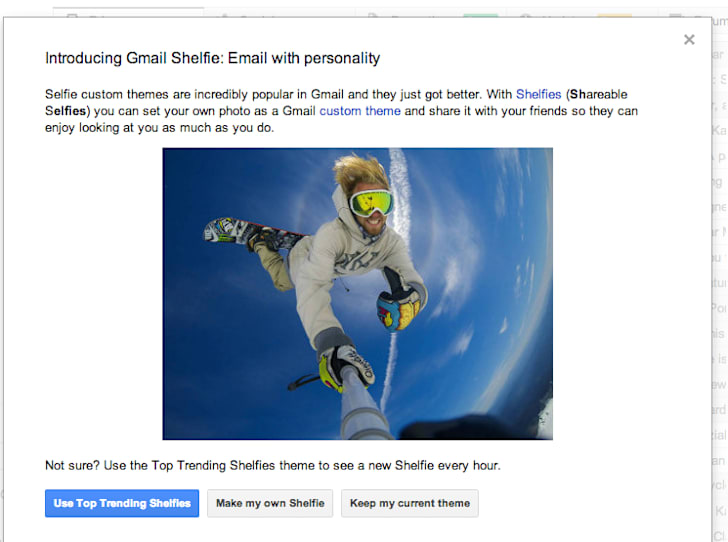Click the yellow badge on background tab

point(614,16)
